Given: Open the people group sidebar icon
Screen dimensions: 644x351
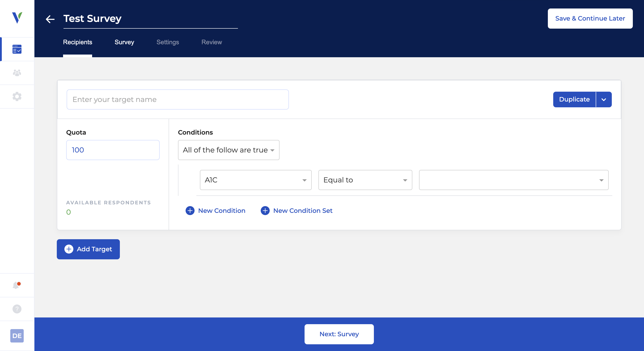Looking at the screenshot, I should click(x=17, y=73).
